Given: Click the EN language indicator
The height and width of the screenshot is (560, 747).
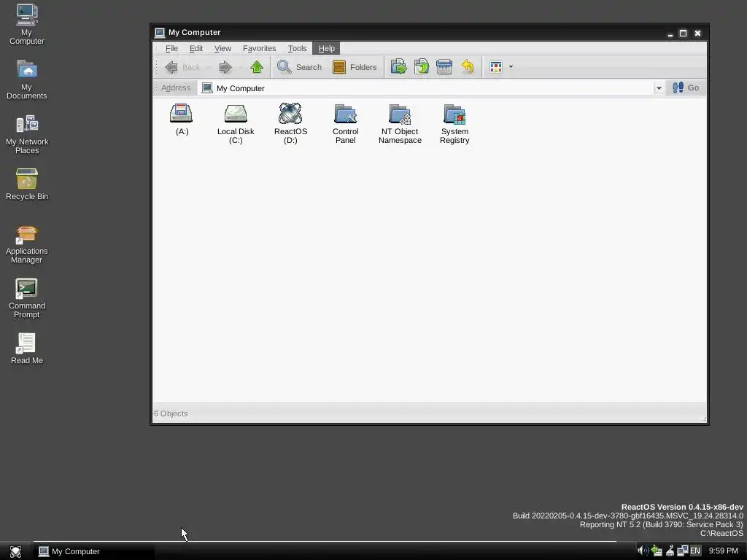Looking at the screenshot, I should pyautogui.click(x=695, y=551).
